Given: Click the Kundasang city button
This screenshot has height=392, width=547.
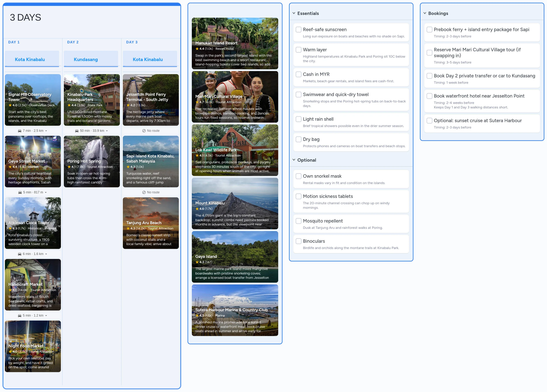Looking at the screenshot, I should point(91,59).
